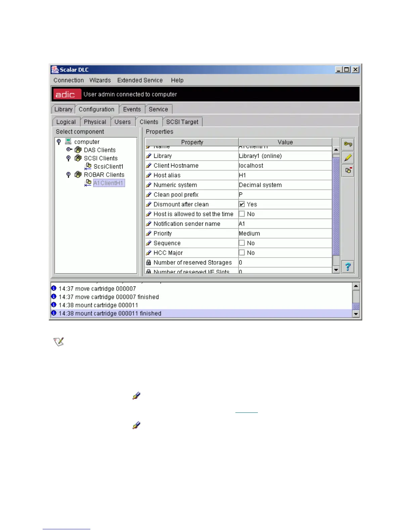Enable the Sequence checkbox

coord(242,243)
